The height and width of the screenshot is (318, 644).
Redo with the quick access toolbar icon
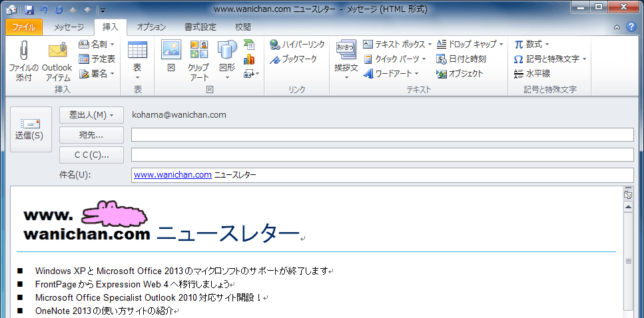click(x=59, y=9)
